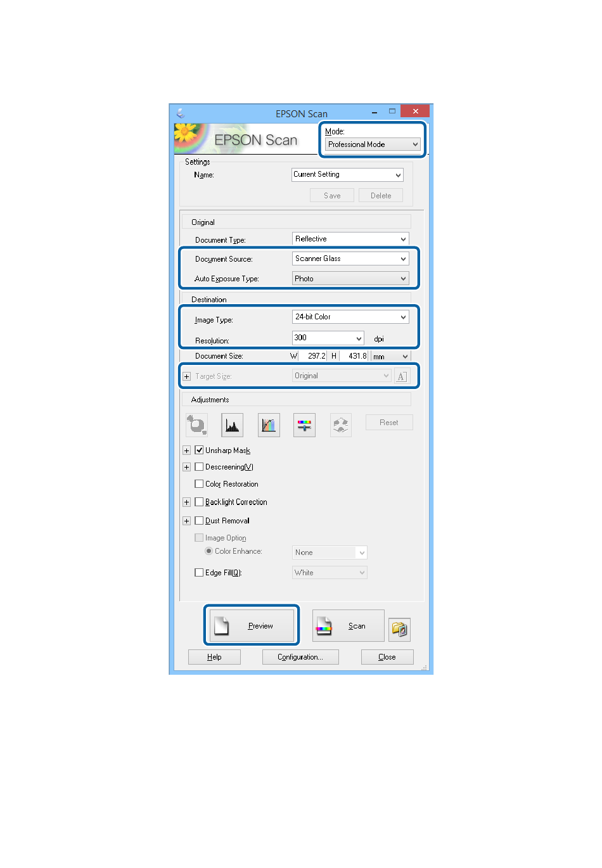Image resolution: width=602 pixels, height=868 pixels.
Task: Click the Close button
Action: coord(387,657)
